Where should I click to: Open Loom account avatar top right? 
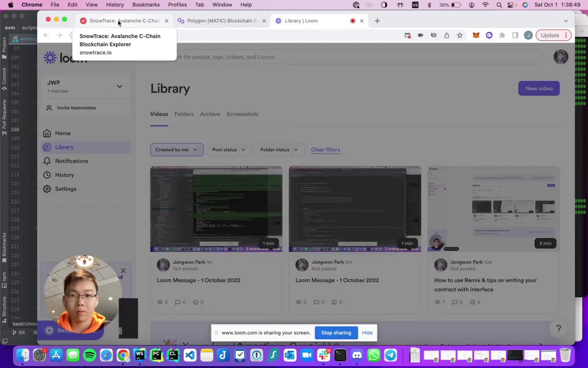coord(560,57)
